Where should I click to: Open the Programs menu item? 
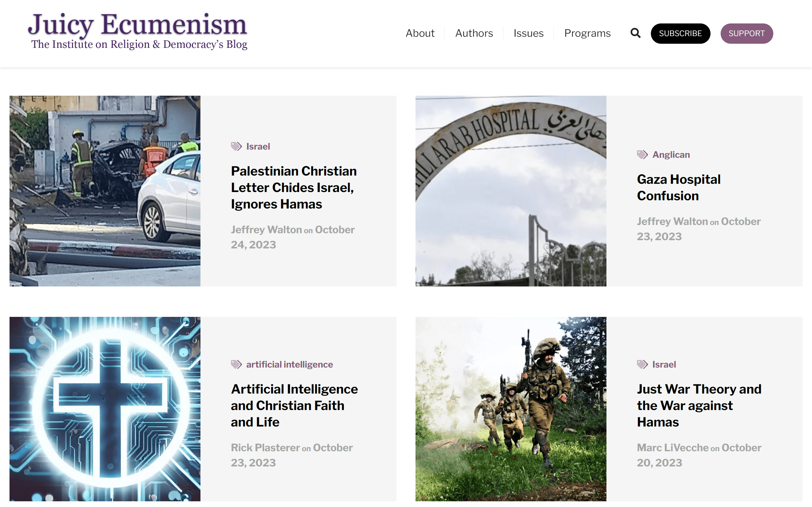pos(587,33)
